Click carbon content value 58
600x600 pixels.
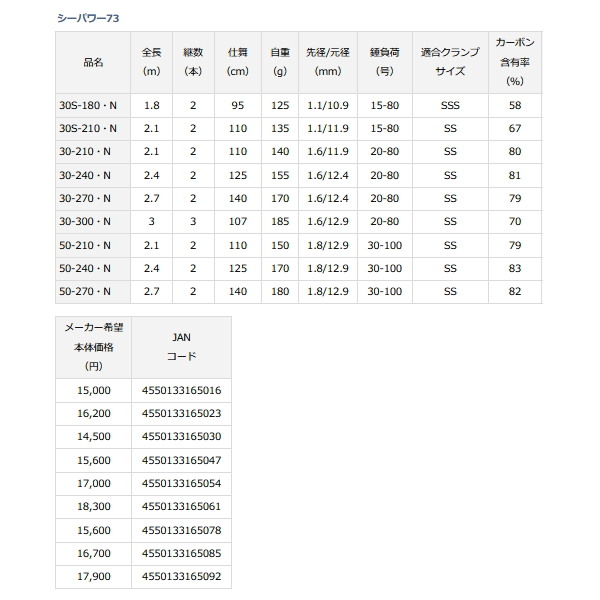(x=515, y=105)
